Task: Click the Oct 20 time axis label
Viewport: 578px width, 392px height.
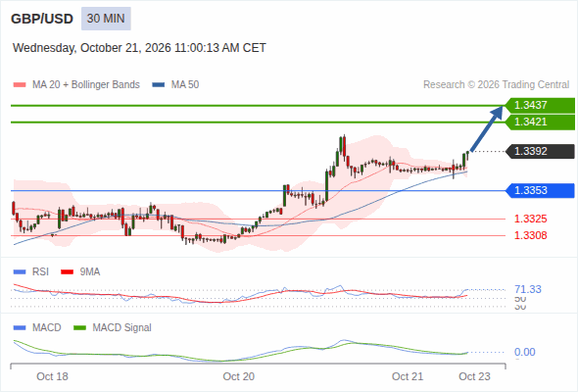Action: (x=238, y=376)
